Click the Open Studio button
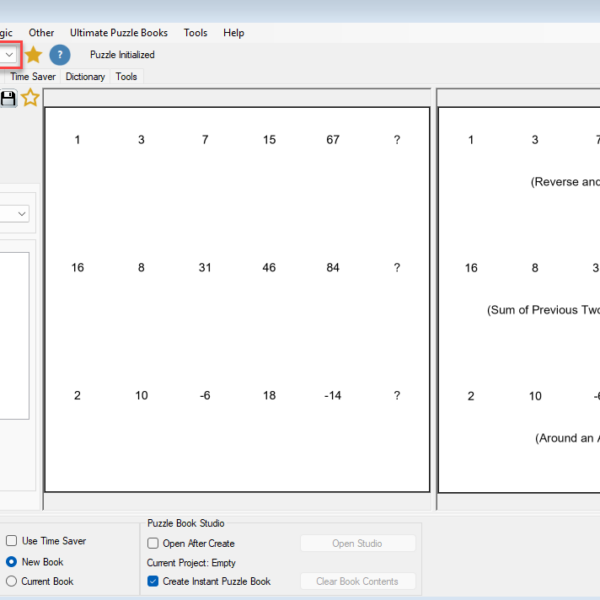600x600 pixels. pos(357,543)
